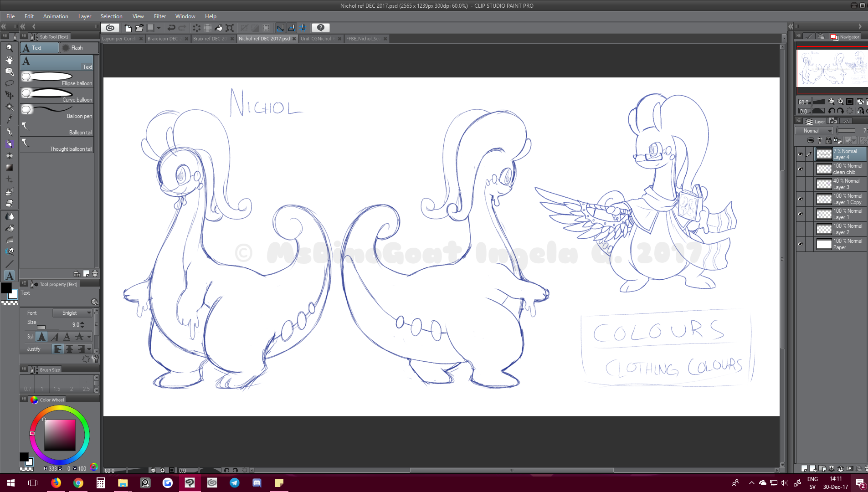Open Clip Studio launcher icon
Screen dimensions: 868x492
pyautogui.click(x=110, y=28)
